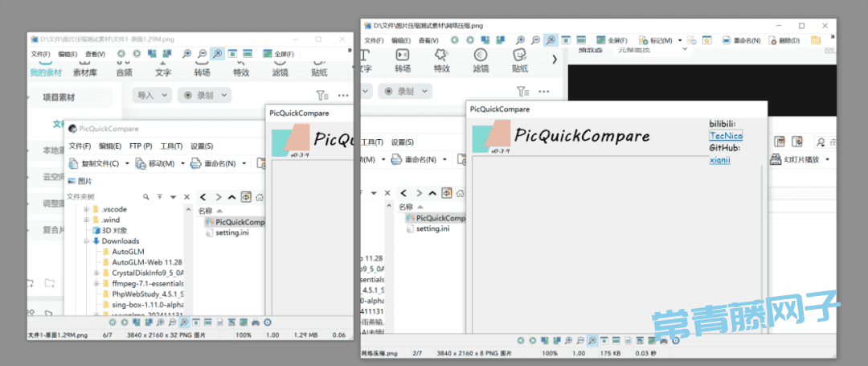Screen dimensions: 868x366
Task: Previous image icon in right viewer bottom toolbar
Action: (x=520, y=340)
